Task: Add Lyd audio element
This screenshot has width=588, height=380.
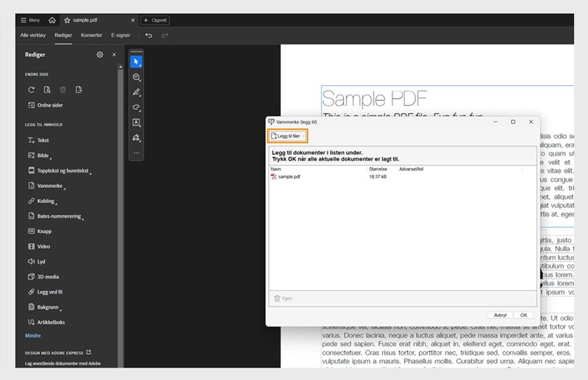Action: pos(36,261)
